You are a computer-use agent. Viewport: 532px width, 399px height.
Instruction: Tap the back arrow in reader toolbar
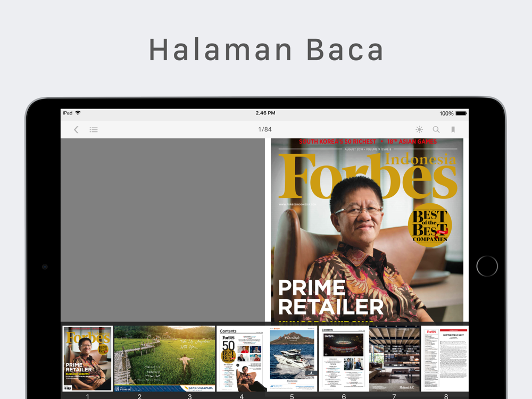click(76, 130)
